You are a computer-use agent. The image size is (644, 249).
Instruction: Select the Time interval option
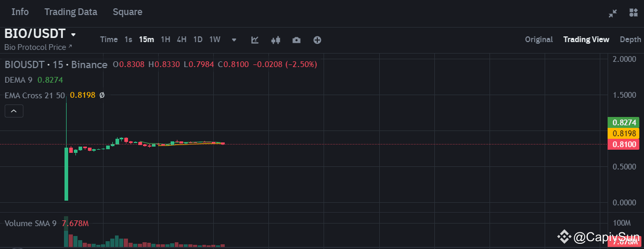(x=109, y=40)
